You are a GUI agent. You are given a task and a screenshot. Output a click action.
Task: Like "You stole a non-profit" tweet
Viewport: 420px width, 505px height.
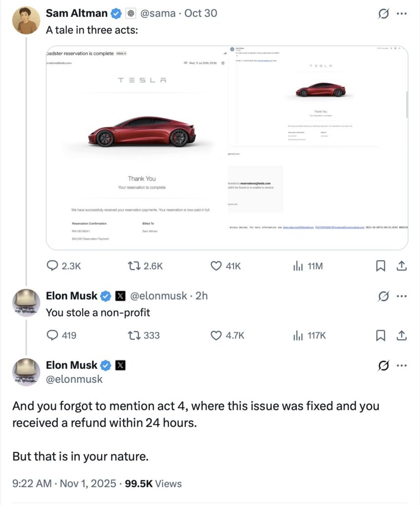click(x=216, y=335)
